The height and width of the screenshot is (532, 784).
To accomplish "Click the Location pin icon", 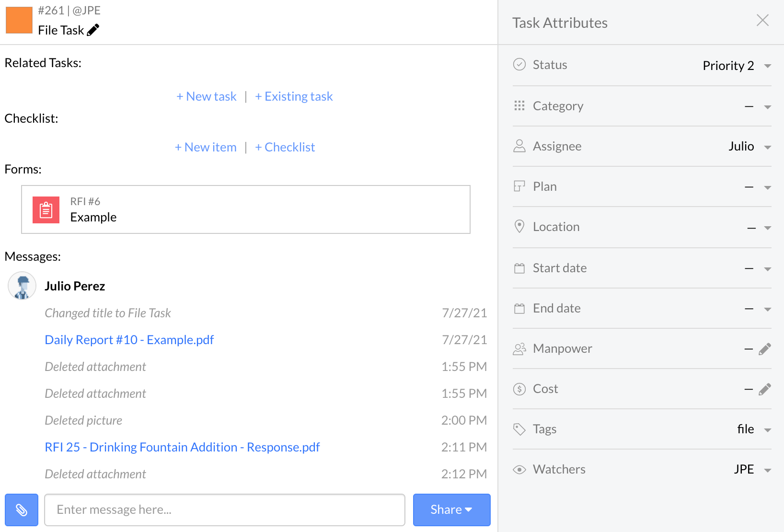I will tap(519, 226).
